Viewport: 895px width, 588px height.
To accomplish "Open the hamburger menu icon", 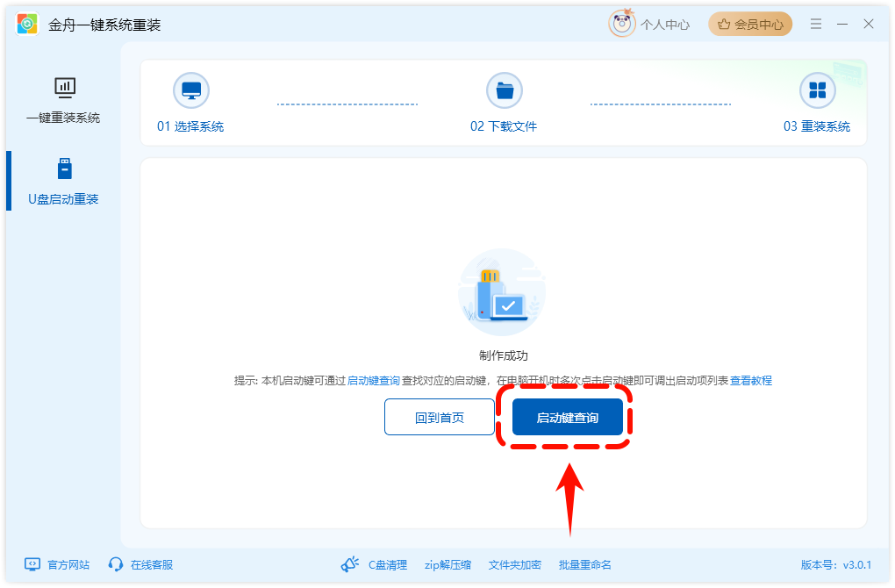I will [x=816, y=24].
